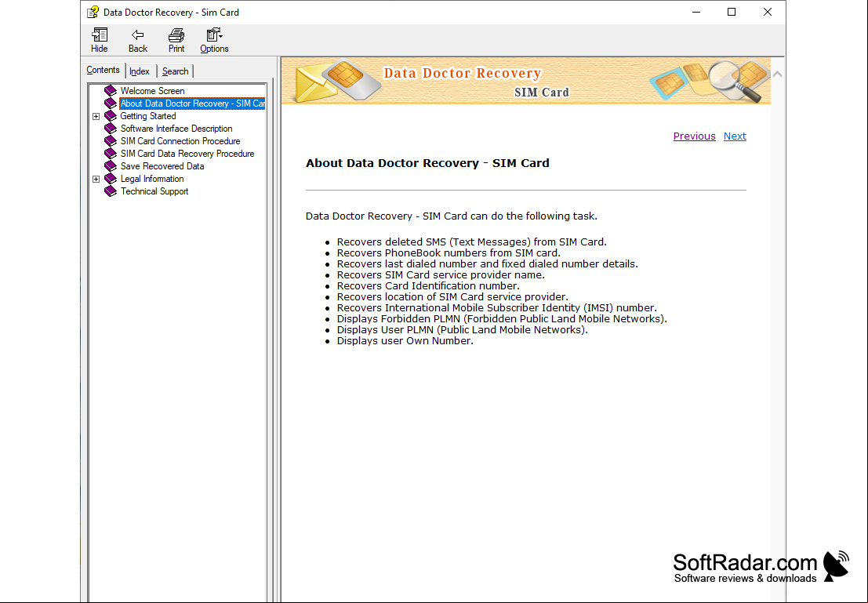Expand the Legal Information topic node
Image resolution: width=868 pixels, height=603 pixels.
96,179
